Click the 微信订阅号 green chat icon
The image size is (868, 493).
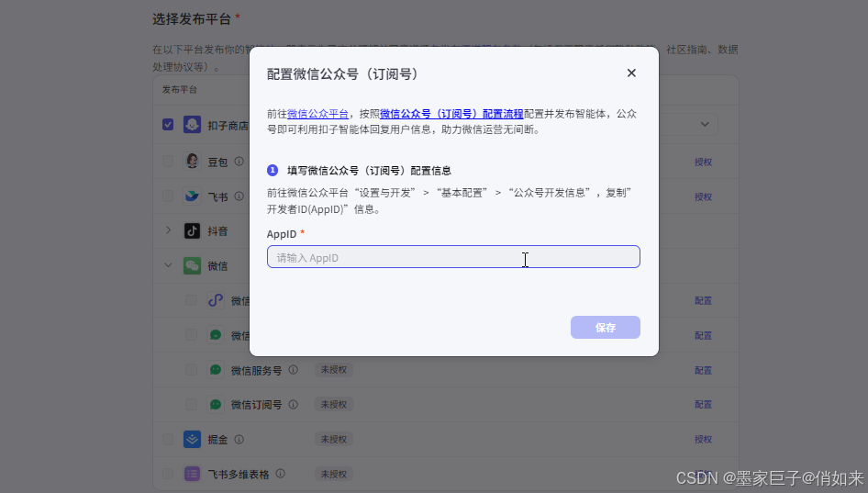point(216,404)
